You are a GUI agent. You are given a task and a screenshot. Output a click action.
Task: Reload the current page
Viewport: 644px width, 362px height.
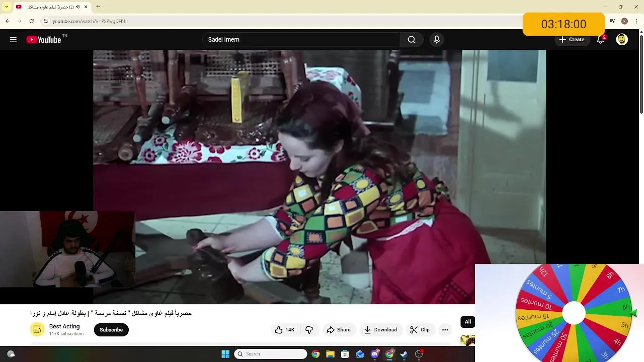click(31, 21)
